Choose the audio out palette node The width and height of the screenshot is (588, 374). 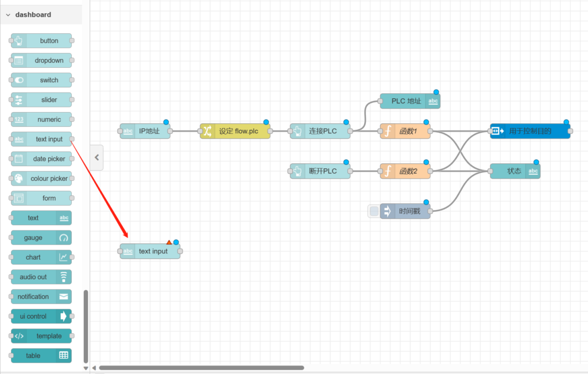tap(41, 277)
